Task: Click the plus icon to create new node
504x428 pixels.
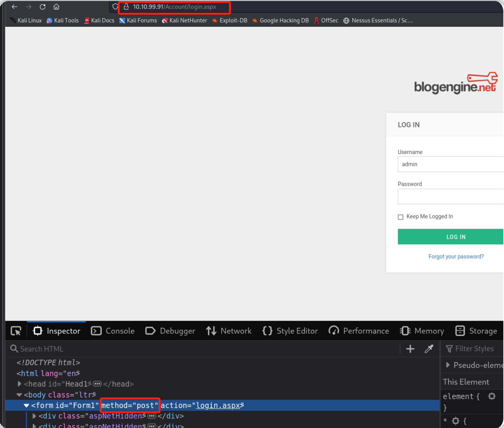Action: (x=410, y=349)
